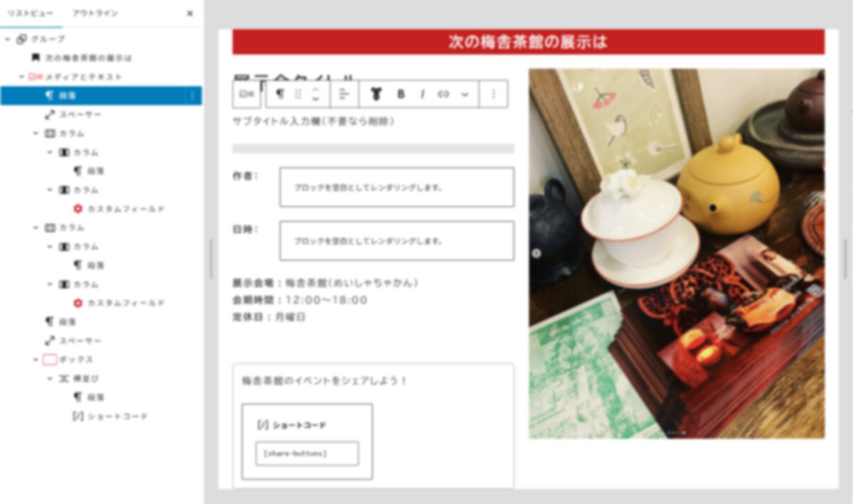Select the first カスタムフィールド list item

[x=125, y=209]
